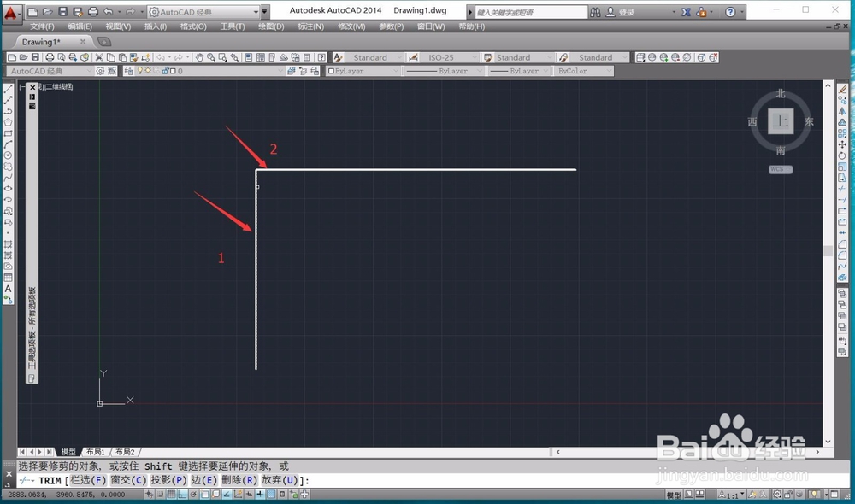Select the Multiline Text 'A' tool
The width and height of the screenshot is (855, 504).
[x=9, y=288]
